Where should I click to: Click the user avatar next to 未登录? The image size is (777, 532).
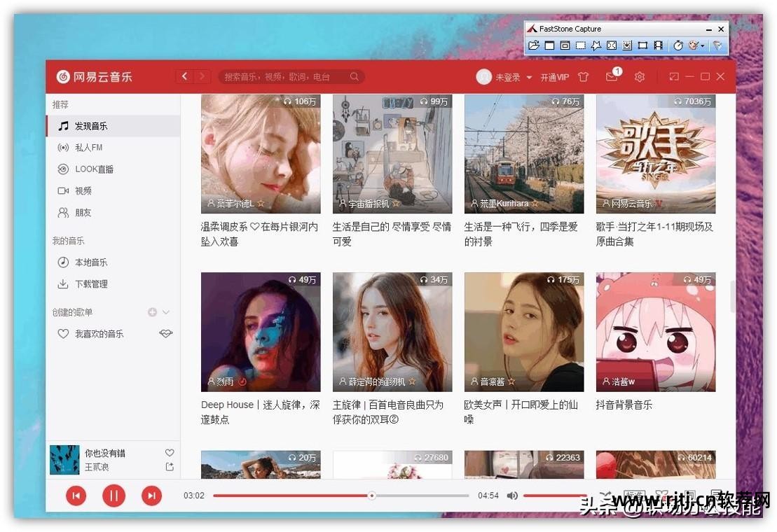point(483,77)
